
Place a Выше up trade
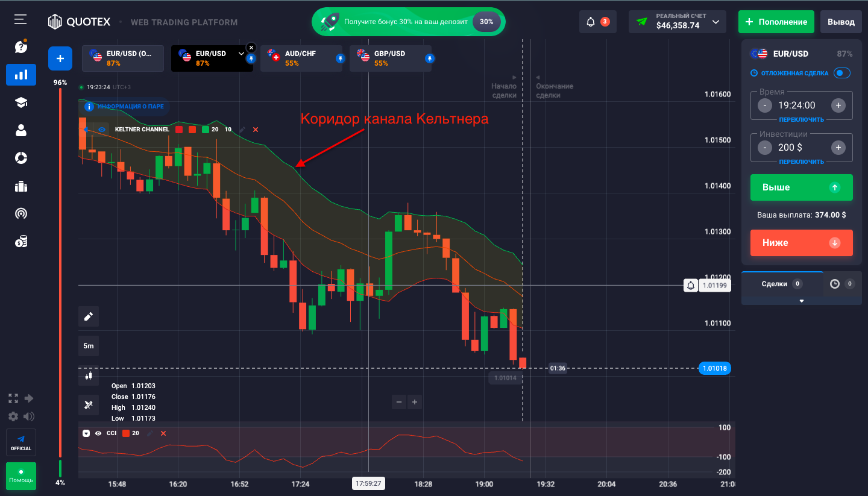802,187
